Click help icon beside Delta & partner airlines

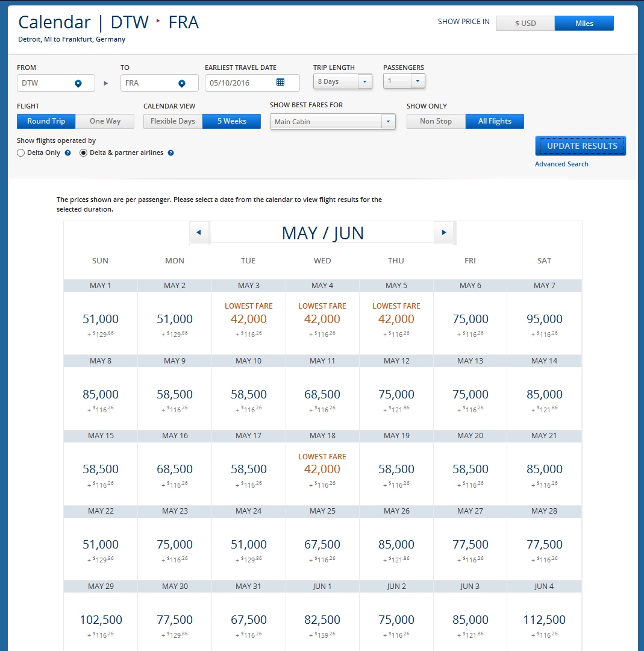[170, 153]
